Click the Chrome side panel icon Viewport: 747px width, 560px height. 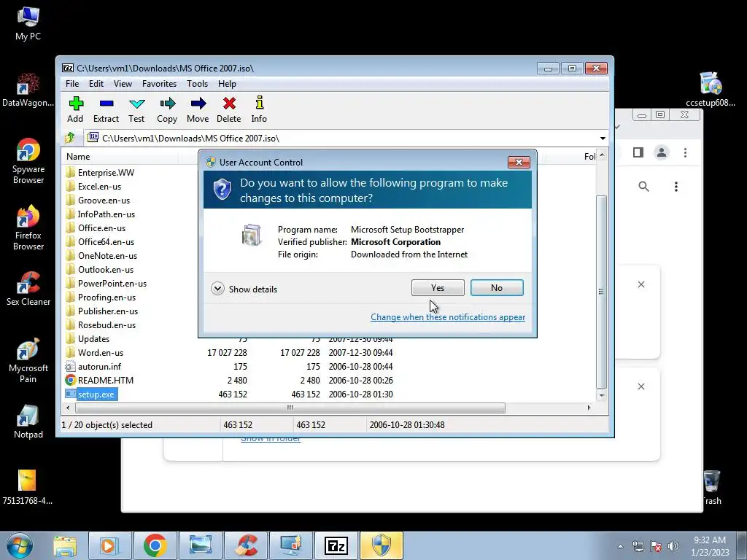tap(638, 152)
